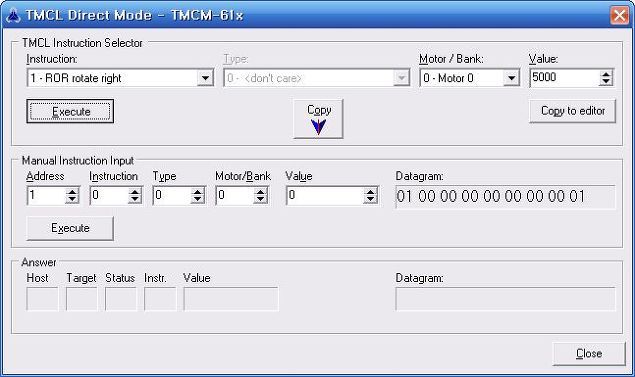This screenshot has height=377, width=635.
Task: Click the manual Instruction number field
Action: tap(109, 196)
